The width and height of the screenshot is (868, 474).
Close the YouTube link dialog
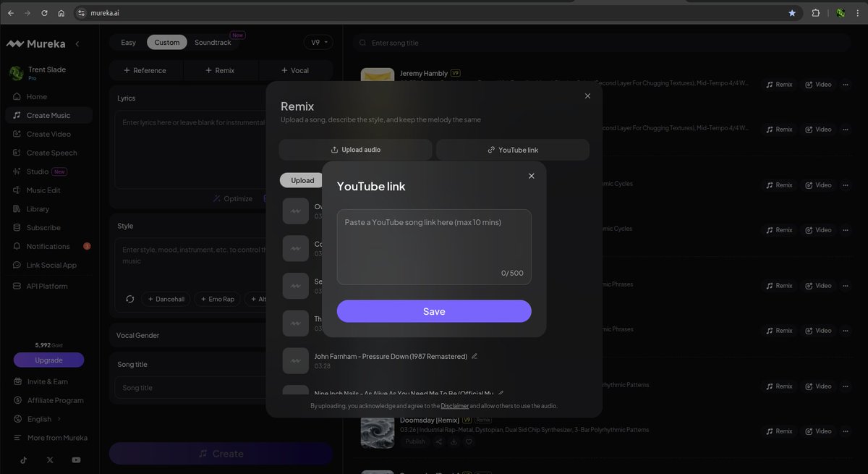pos(532,176)
